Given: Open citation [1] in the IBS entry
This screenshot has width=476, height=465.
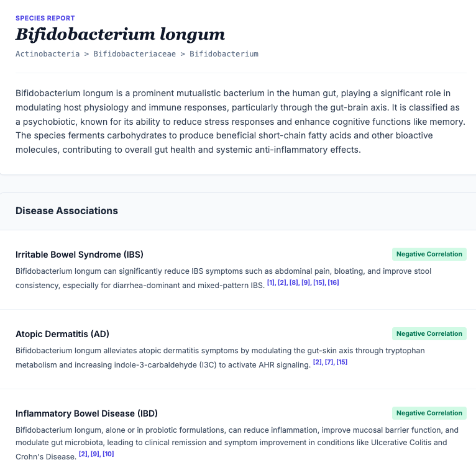Looking at the screenshot, I should [x=271, y=283].
